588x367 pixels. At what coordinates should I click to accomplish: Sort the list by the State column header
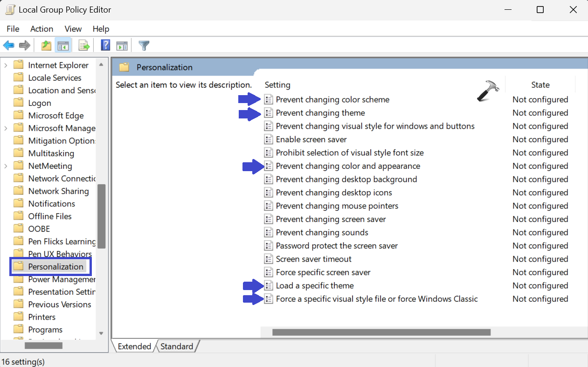click(x=540, y=85)
